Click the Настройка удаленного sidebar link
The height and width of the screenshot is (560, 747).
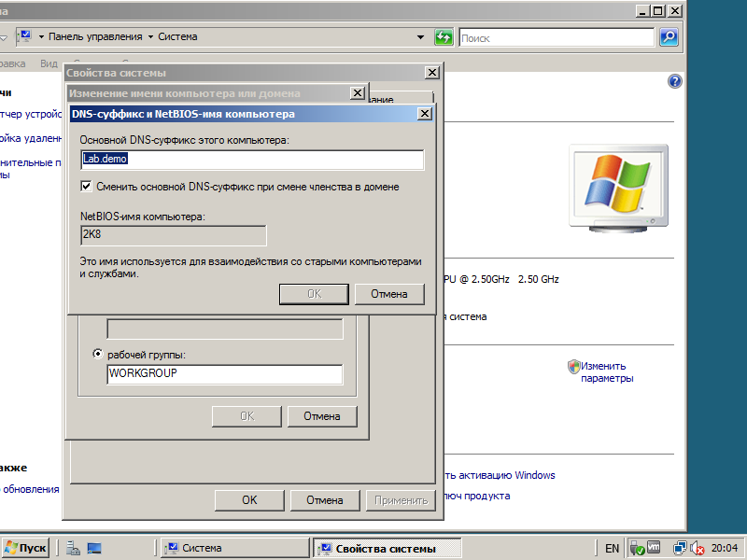click(x=31, y=138)
